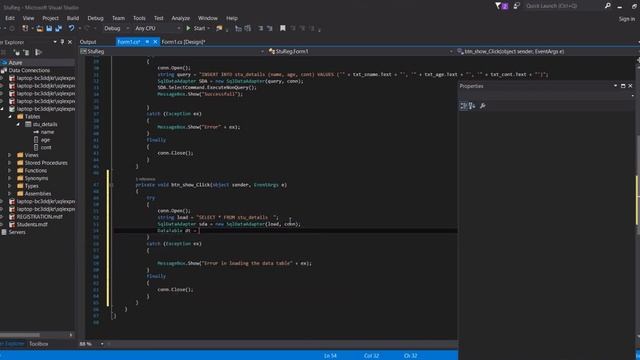Collapse the btn_show_Click method outline
The width and height of the screenshot is (640, 360).
click(x=111, y=185)
